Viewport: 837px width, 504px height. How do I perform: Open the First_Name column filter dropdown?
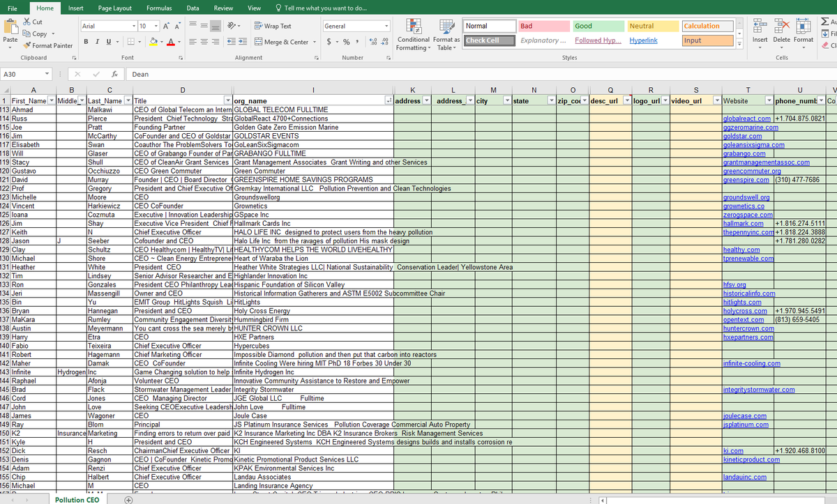pyautogui.click(x=52, y=101)
